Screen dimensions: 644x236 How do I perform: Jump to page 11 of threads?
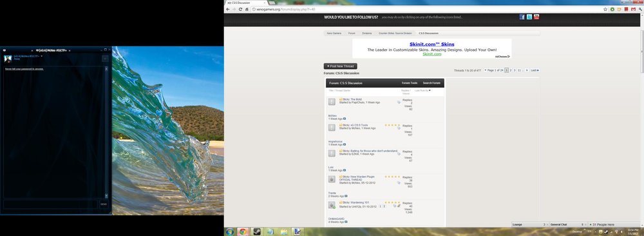click(x=519, y=70)
